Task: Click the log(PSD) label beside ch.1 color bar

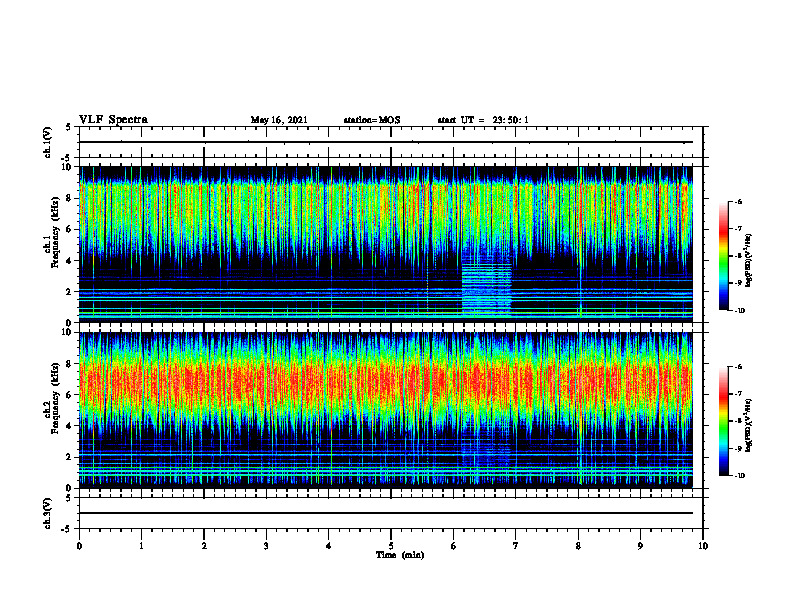Action: point(749,261)
